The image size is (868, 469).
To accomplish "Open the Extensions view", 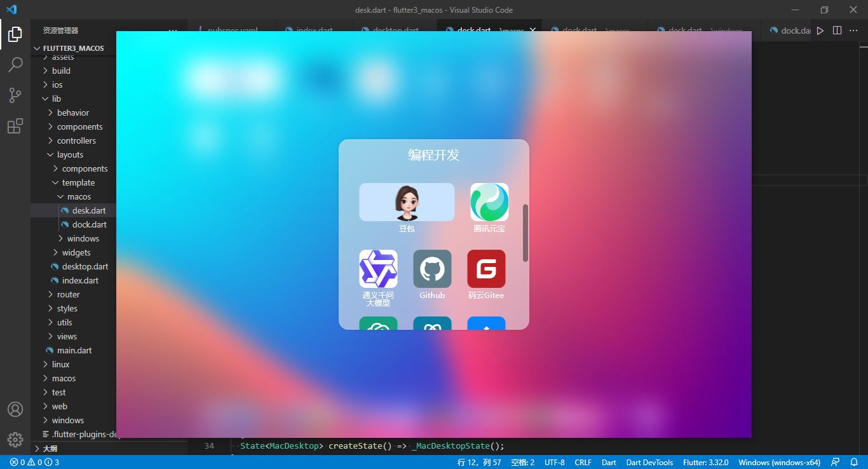I will point(15,126).
